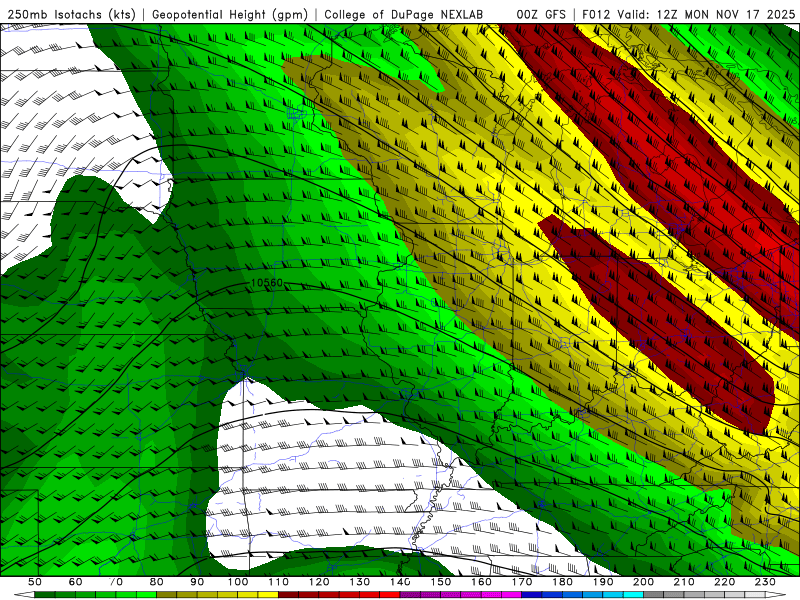Click the 50 value on the legend scale

[x=35, y=582]
